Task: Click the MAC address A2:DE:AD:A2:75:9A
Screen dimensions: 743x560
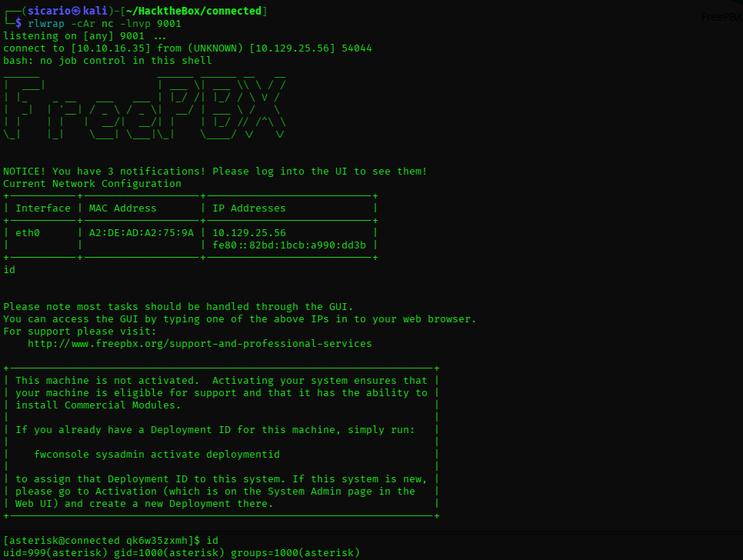Action: coord(142,233)
